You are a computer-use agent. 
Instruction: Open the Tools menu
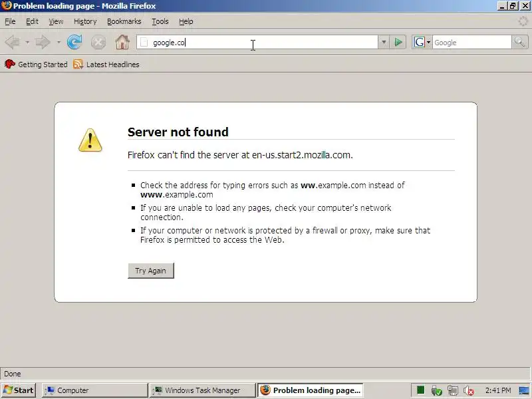[x=160, y=21]
